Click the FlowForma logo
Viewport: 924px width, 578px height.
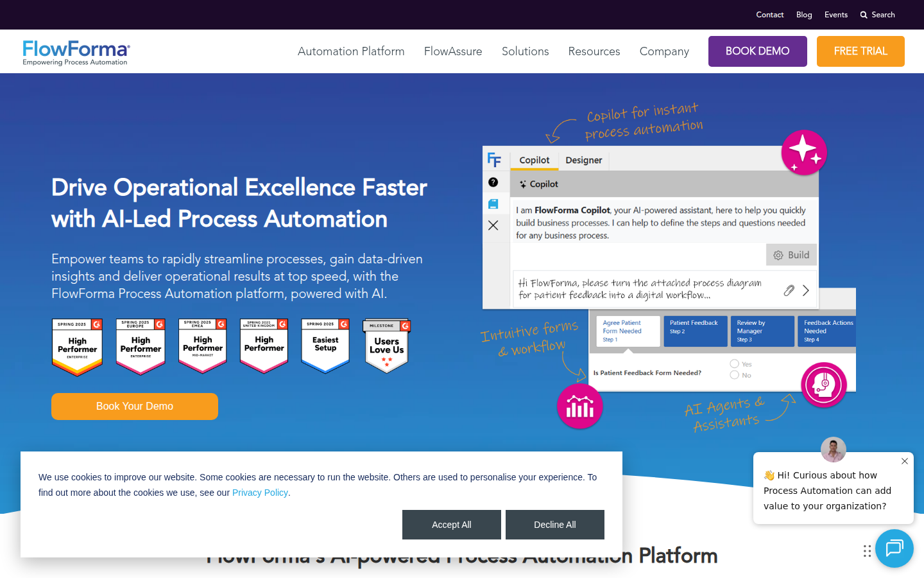tap(76, 52)
